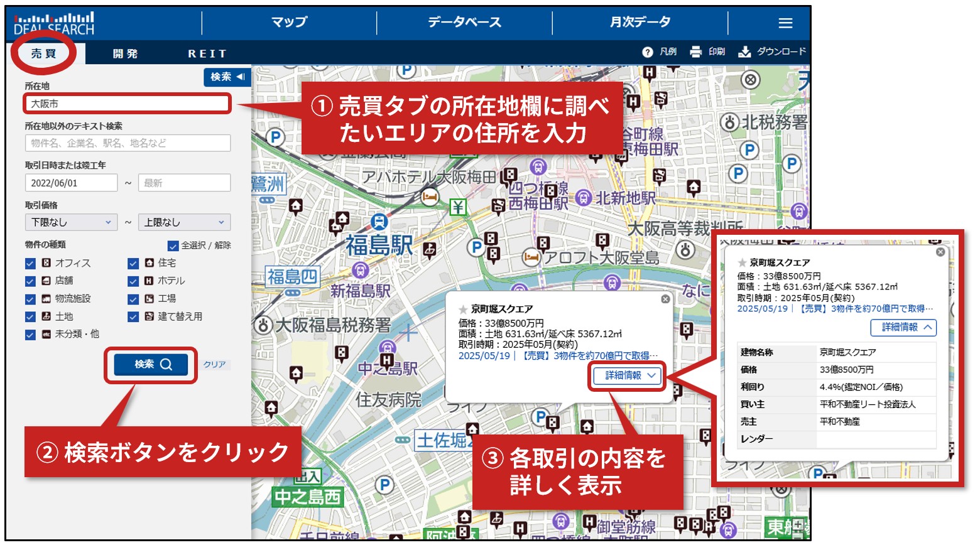Click the 大阪福島税務署 marker icon
This screenshot has height=550, width=980.
262,325
